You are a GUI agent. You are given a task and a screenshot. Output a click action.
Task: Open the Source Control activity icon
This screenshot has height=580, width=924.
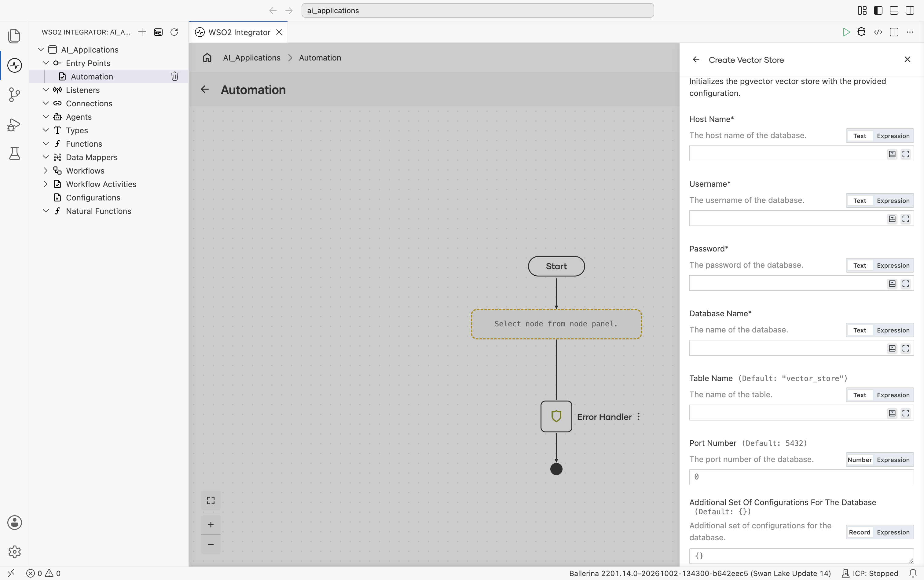point(15,95)
